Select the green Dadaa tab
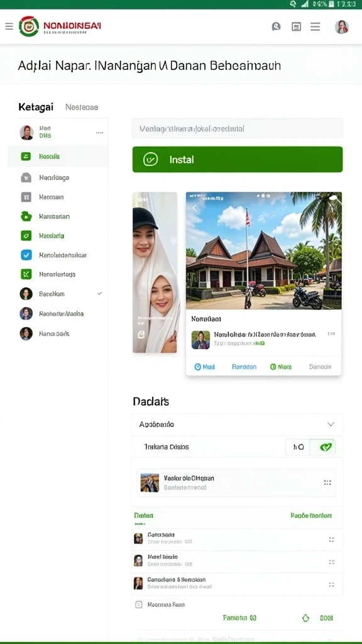The height and width of the screenshot is (644, 362). (x=144, y=516)
